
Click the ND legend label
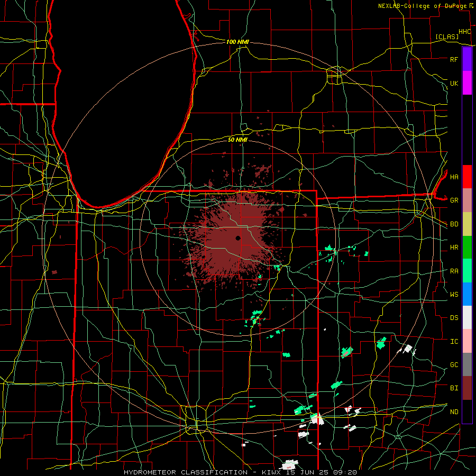454,412
